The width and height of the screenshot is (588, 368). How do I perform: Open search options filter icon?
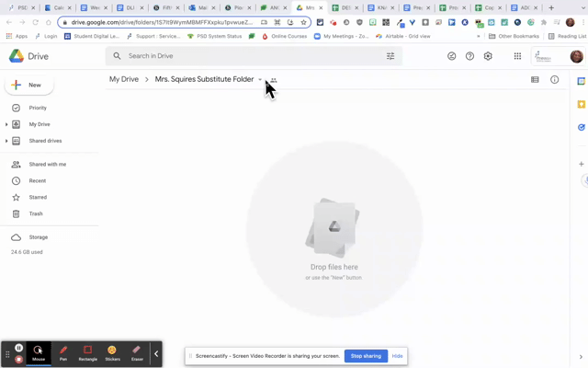coord(390,56)
